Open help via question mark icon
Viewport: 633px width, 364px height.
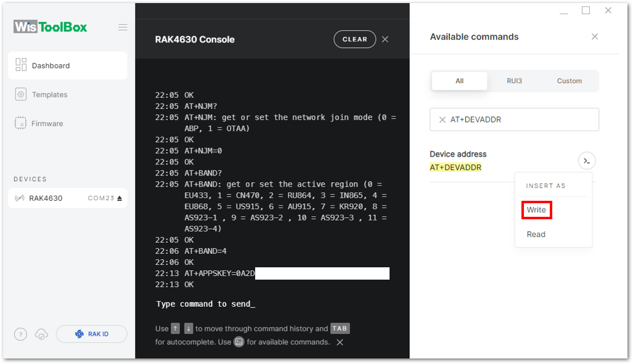point(20,334)
